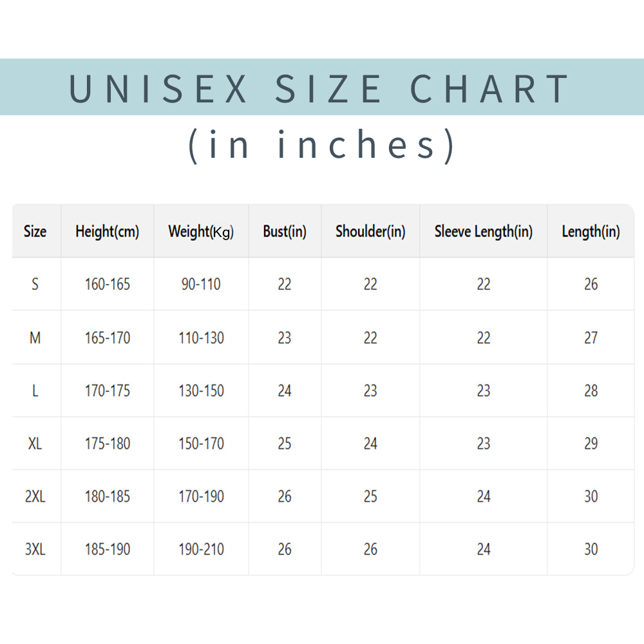Select the Shoulder(in) column header

370,232
